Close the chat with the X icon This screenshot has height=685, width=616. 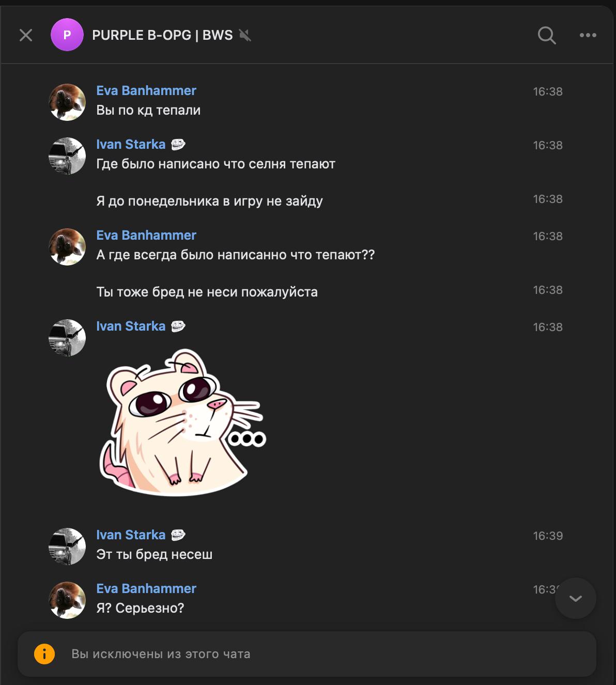pos(26,35)
